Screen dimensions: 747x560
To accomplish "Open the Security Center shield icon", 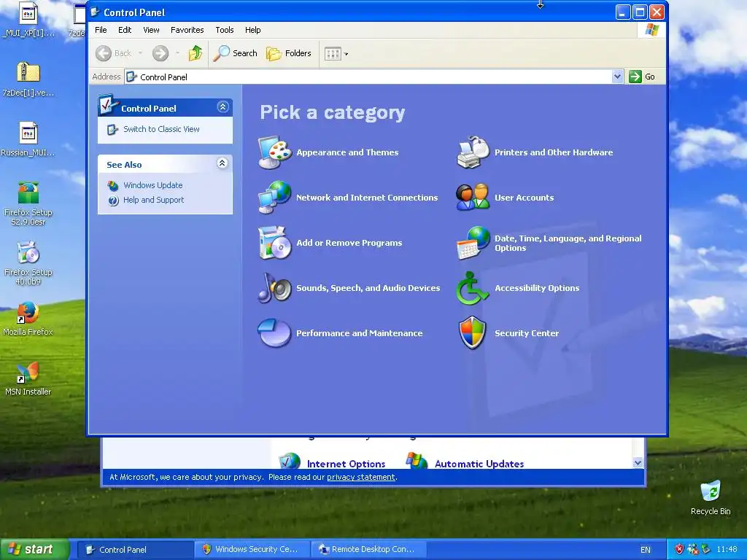I will 472,332.
